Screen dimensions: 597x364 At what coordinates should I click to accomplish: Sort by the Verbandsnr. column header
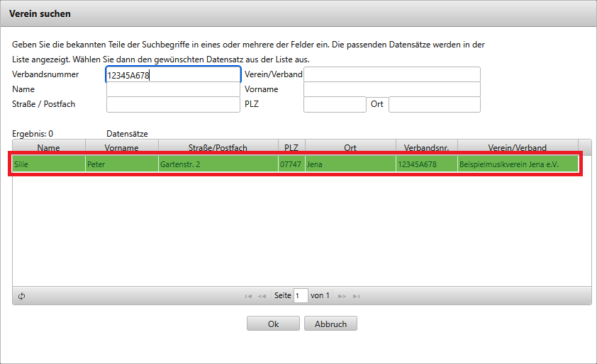[x=426, y=147]
